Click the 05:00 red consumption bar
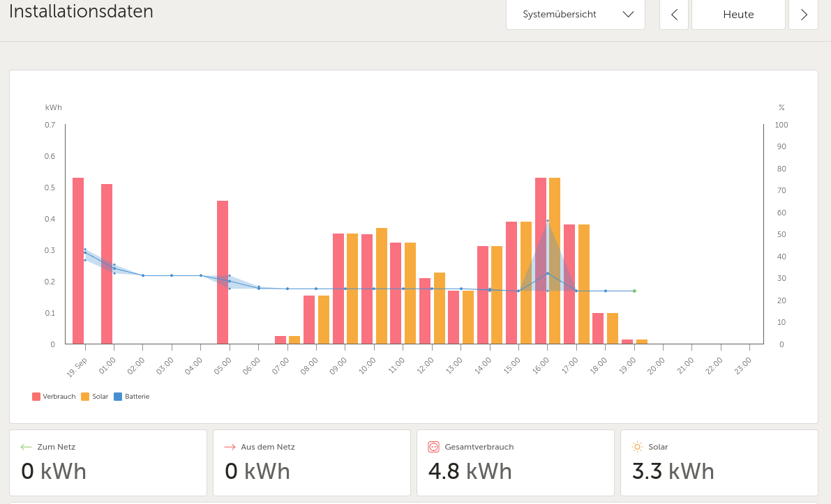Viewport: 831px width, 504px height. (x=223, y=272)
